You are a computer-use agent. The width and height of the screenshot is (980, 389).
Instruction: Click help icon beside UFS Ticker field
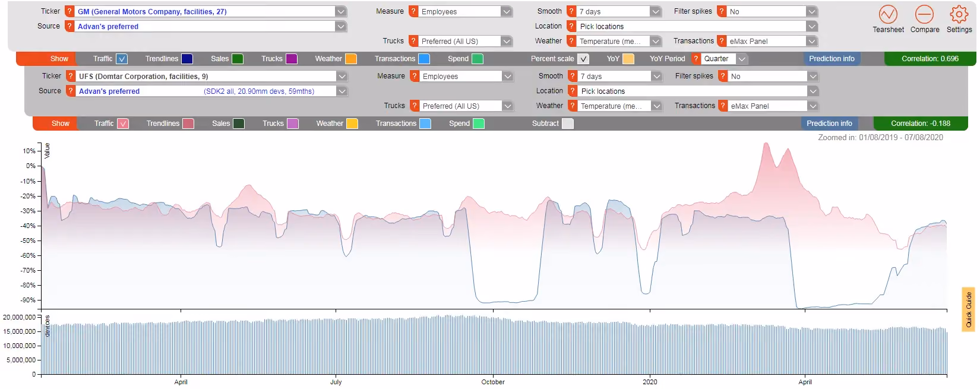coord(71,76)
